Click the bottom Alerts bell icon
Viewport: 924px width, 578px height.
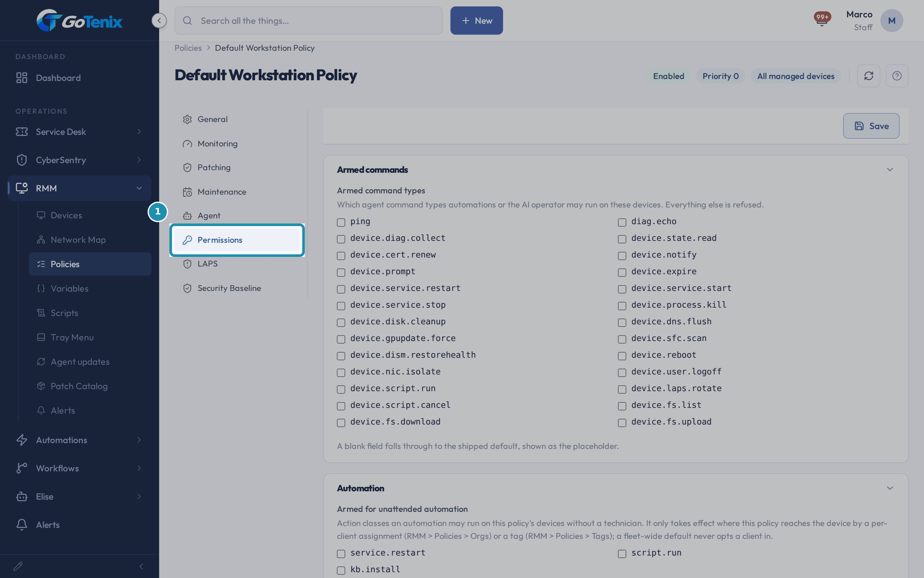coord(22,525)
